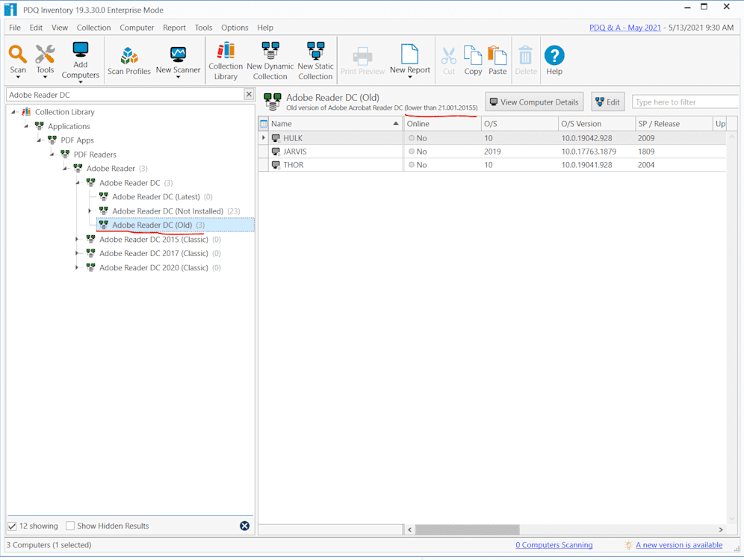Click the blue circle X beside Show Hidden Results
This screenshot has height=560, width=744.
coord(244,526)
